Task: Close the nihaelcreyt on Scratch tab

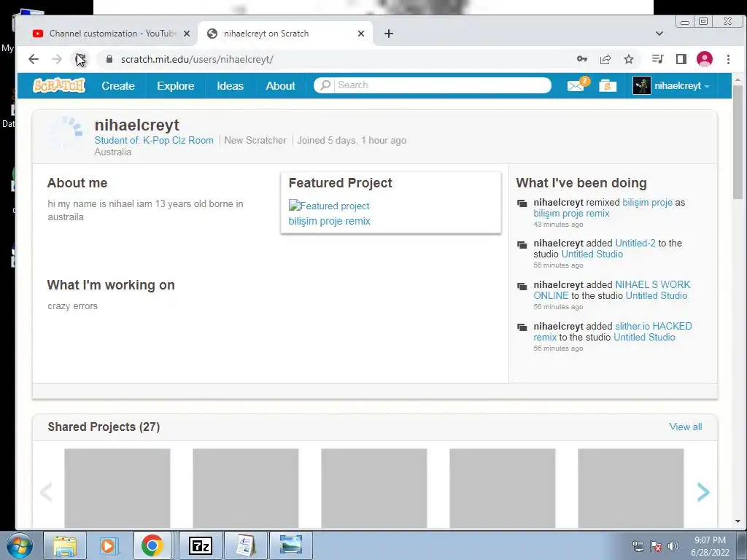Action: [361, 34]
